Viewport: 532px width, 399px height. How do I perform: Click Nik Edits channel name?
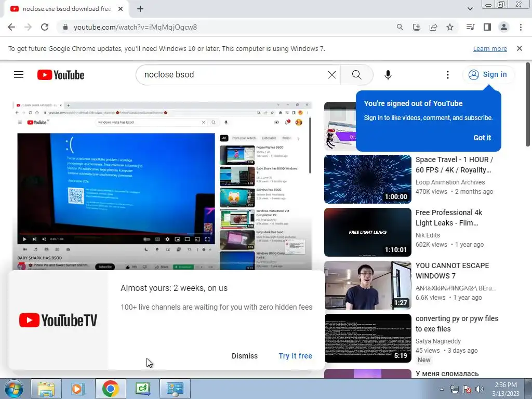click(428, 235)
